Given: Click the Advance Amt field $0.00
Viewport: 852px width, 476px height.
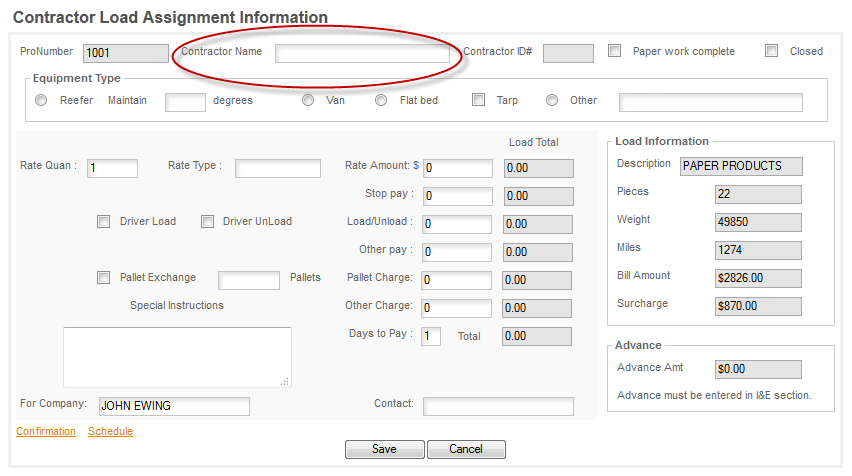Looking at the screenshot, I should coord(758,369).
